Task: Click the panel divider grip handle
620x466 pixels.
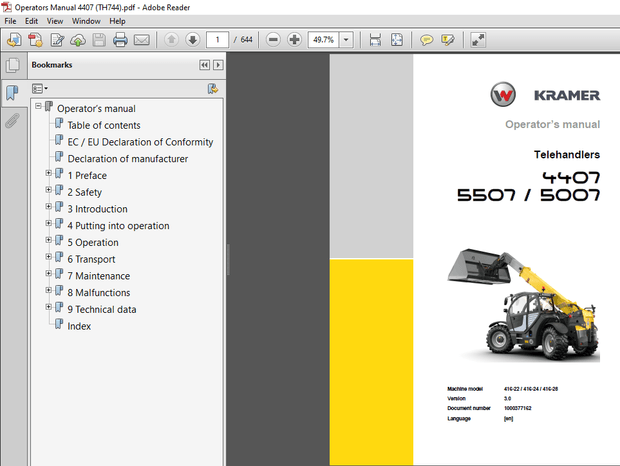Action: pos(228,259)
